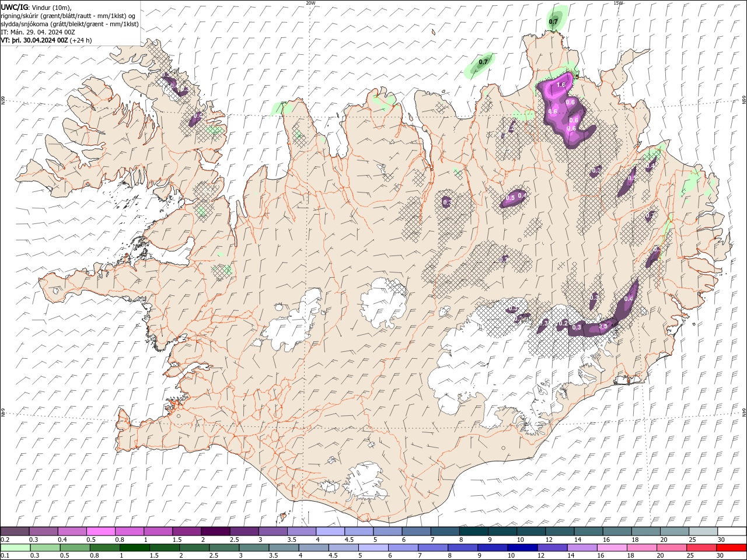Click the '0.1' label under the rain scale
Viewport: 747px width, 560px height.
coord(5,555)
